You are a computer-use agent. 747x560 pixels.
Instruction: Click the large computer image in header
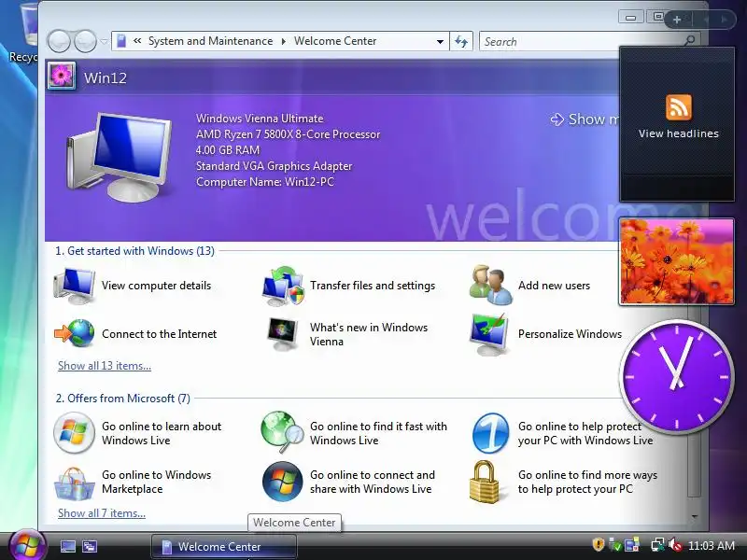[120, 157]
